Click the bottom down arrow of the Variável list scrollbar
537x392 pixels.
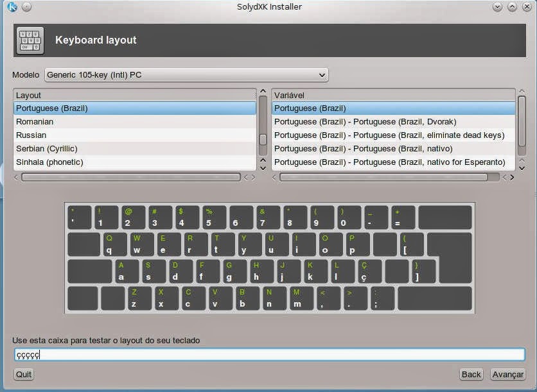pyautogui.click(x=522, y=168)
